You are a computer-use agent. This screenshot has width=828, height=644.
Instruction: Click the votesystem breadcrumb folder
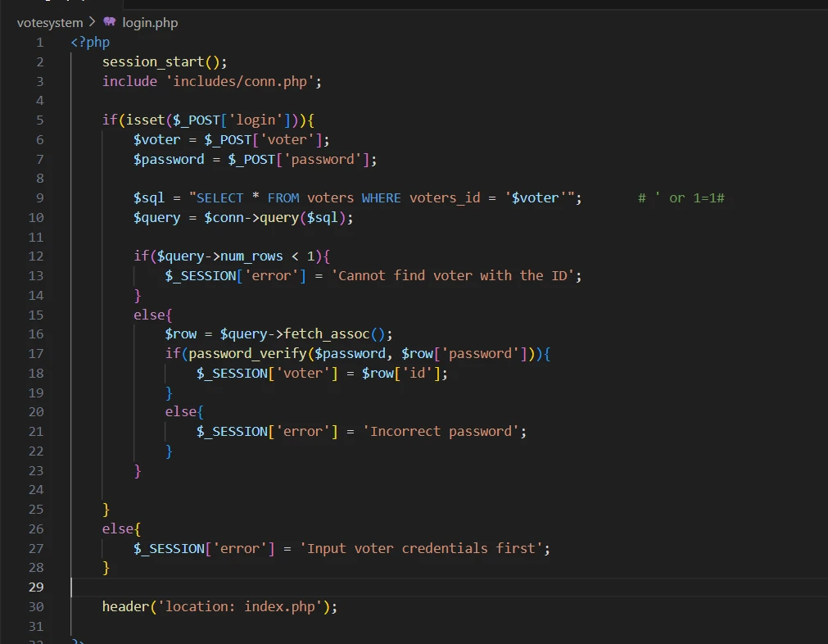pos(50,23)
